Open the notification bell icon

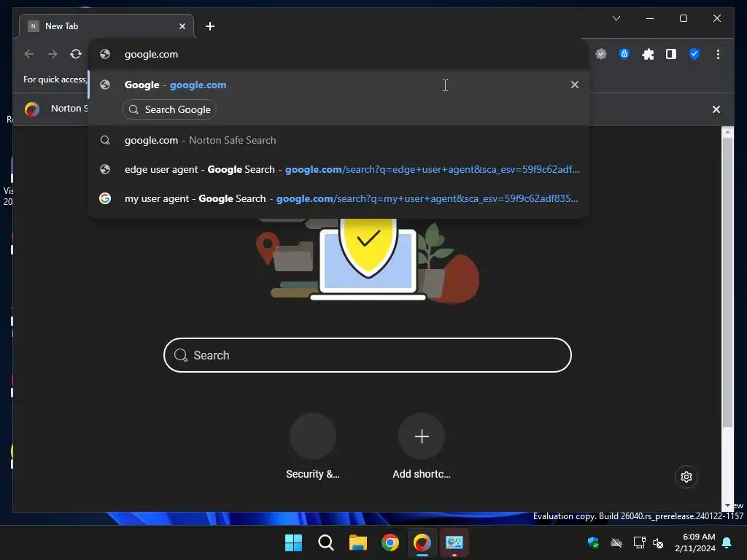point(727,542)
